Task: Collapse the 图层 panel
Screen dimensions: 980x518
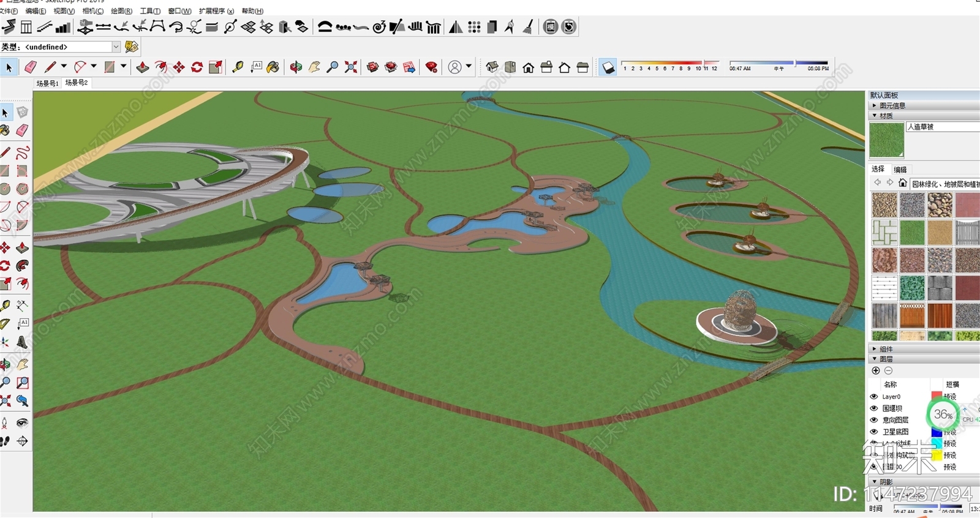Action: click(x=924, y=359)
